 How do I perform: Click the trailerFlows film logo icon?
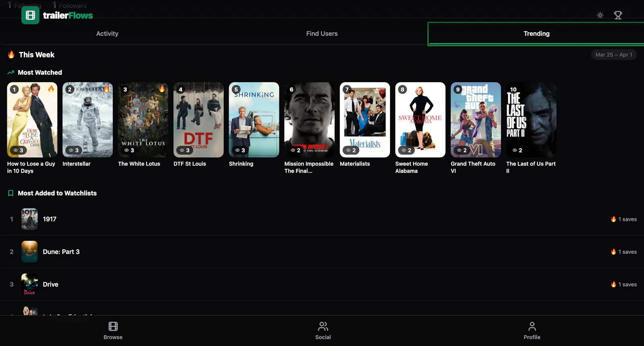30,15
